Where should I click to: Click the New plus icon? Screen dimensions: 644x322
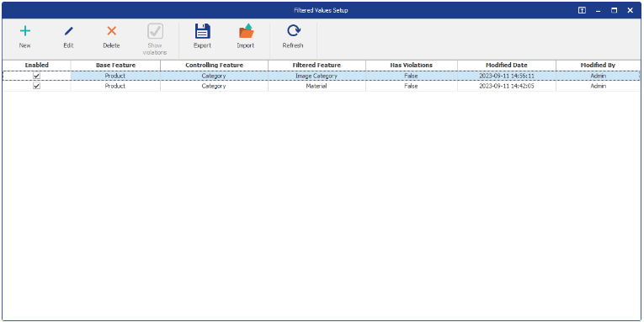coord(25,31)
